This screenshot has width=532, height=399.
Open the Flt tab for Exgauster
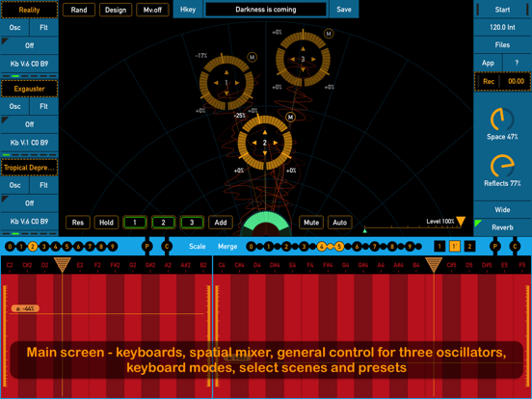(x=43, y=106)
